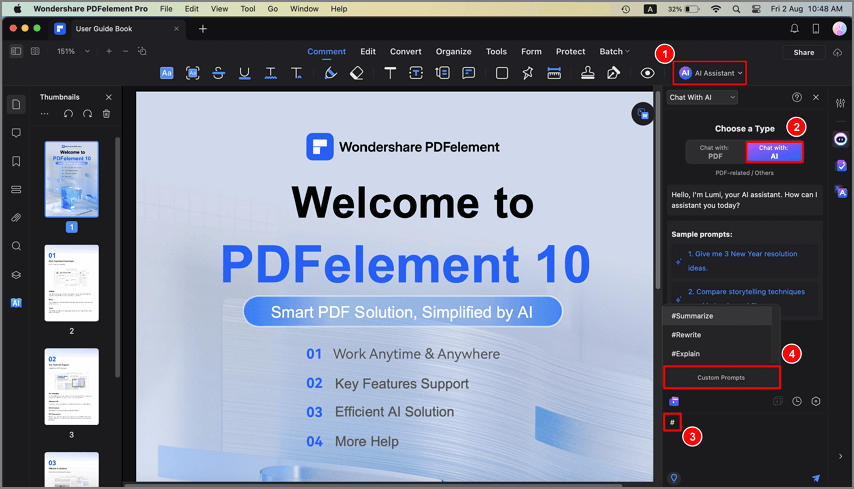Open the Sticker tool
854x489 pixels.
click(x=528, y=73)
